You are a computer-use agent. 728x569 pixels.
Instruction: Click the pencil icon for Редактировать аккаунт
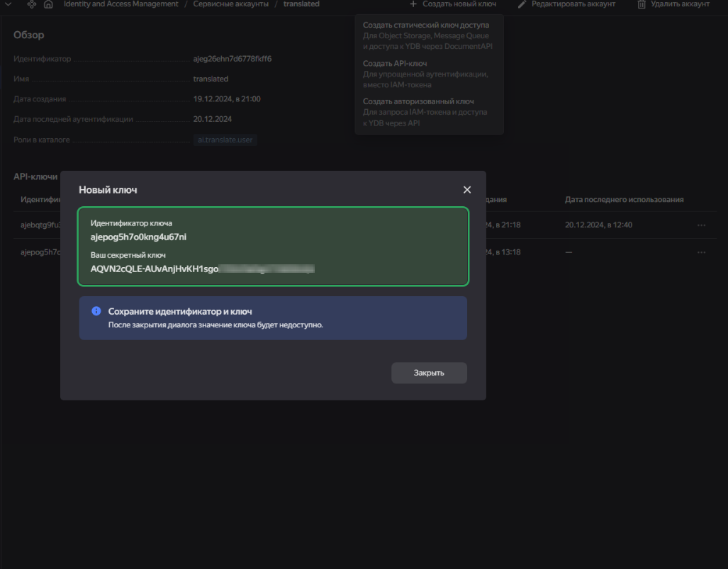pos(522,4)
